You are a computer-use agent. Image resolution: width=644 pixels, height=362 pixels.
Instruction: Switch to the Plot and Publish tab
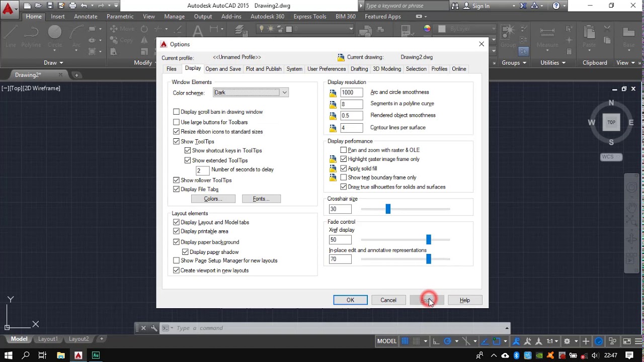264,69
